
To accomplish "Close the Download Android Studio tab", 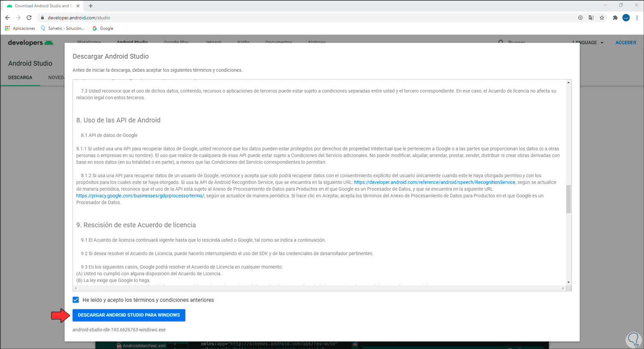I will (79, 6).
